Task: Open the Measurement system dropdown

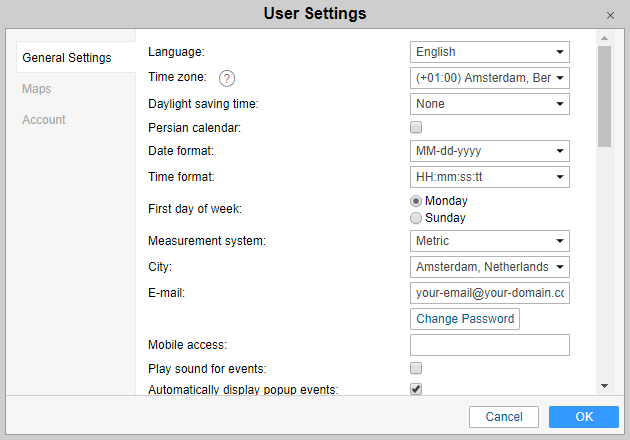Action: [489, 241]
